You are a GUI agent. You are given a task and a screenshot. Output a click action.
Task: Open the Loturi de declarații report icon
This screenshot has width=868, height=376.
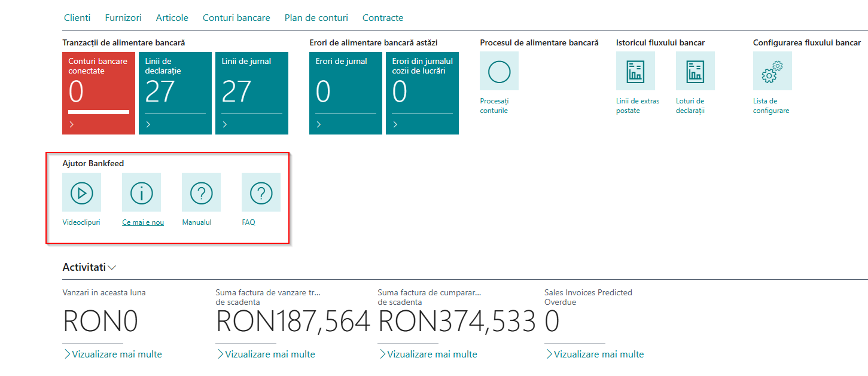(x=695, y=71)
